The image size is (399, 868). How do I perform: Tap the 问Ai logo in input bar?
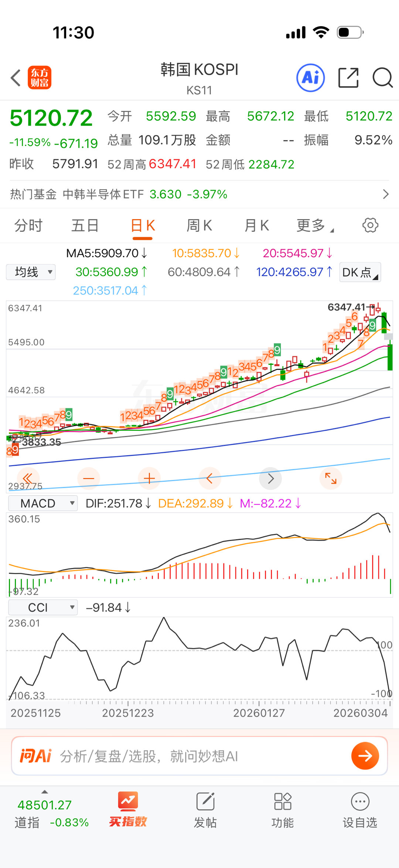click(x=35, y=756)
